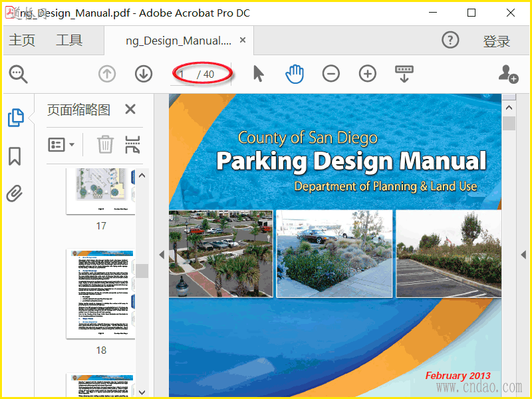Delete selected page with trash icon
Viewport: 532px width, 399px height.
tap(105, 144)
